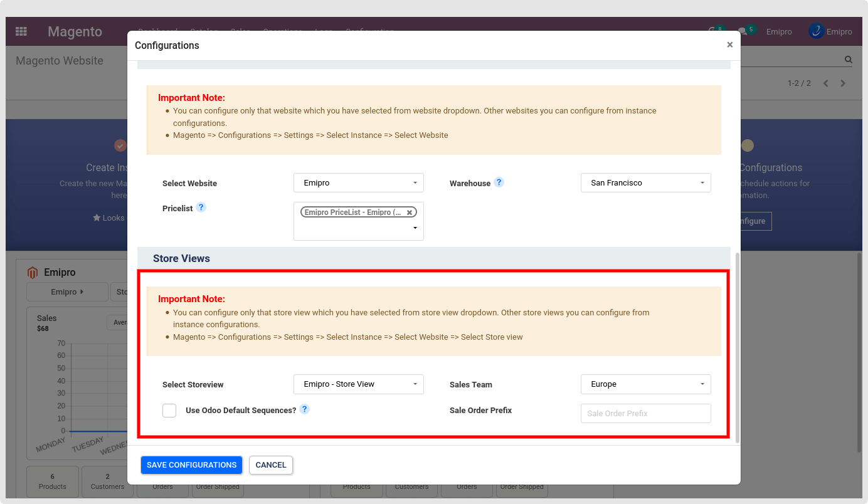Show Odoo Default Sequences help icon

coord(304,409)
